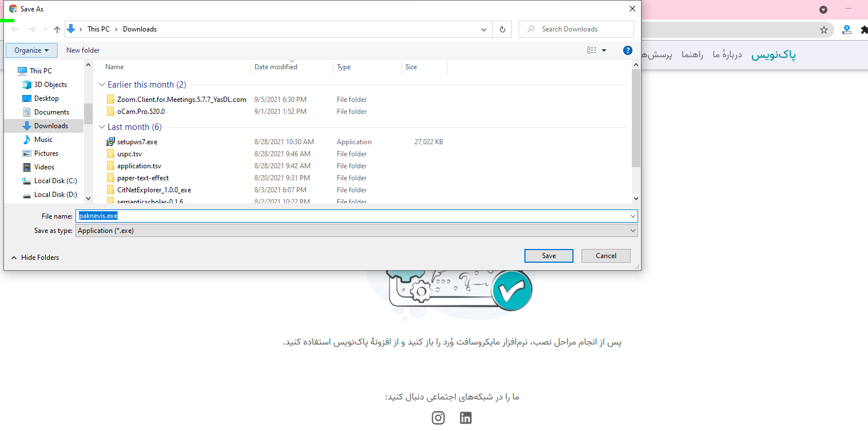Open the Help question-mark icon
The image size is (868, 431).
pyautogui.click(x=627, y=50)
